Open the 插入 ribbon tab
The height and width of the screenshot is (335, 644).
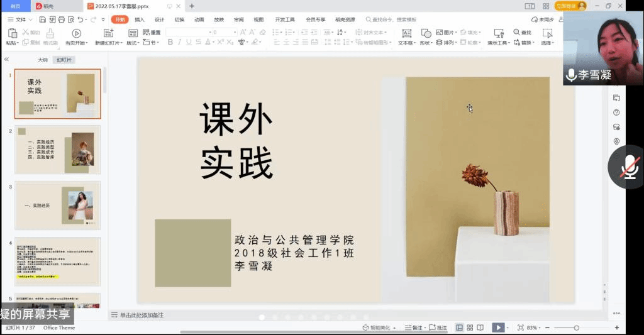click(140, 19)
